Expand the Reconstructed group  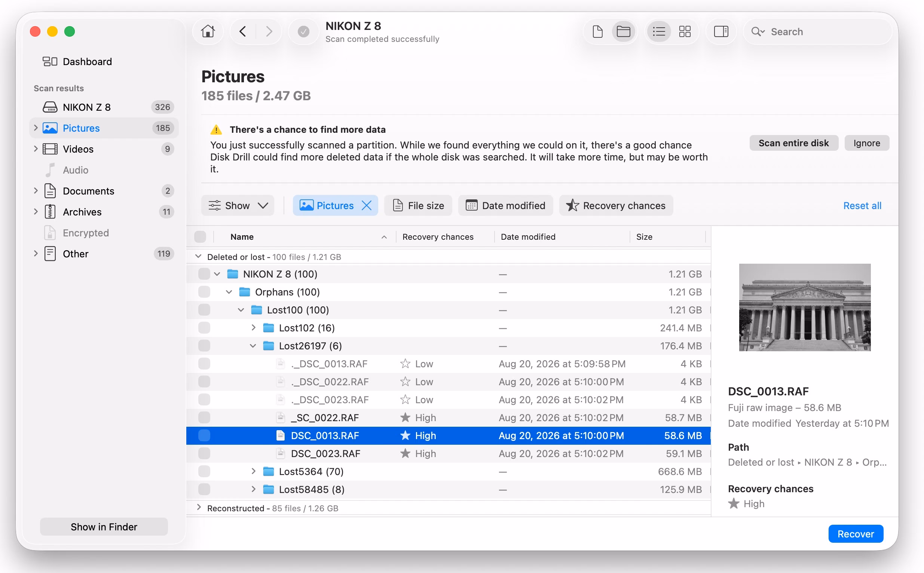(x=199, y=508)
